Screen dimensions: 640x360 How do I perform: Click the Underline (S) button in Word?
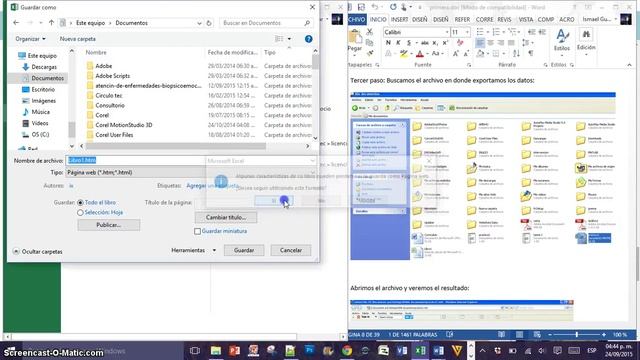coord(409,43)
